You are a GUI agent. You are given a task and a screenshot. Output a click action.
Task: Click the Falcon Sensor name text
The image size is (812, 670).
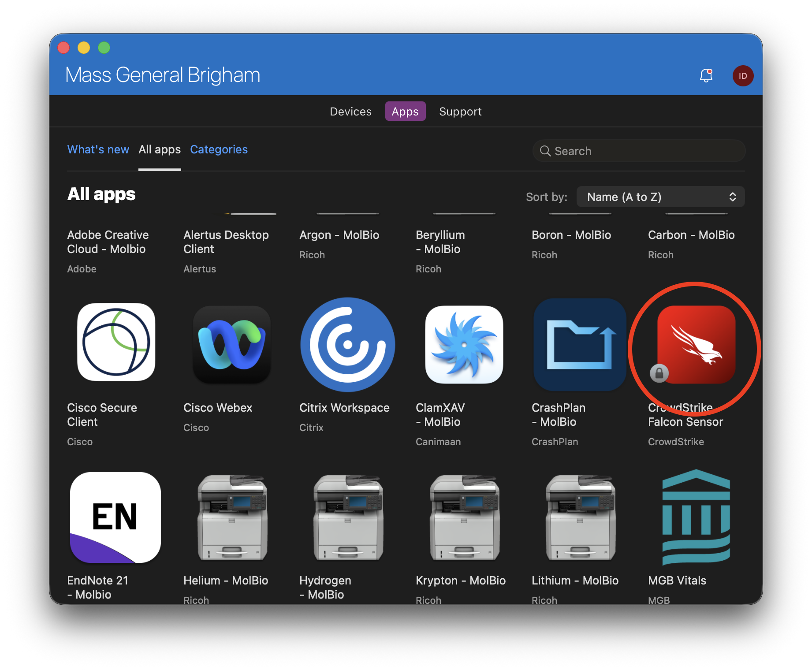[685, 422]
